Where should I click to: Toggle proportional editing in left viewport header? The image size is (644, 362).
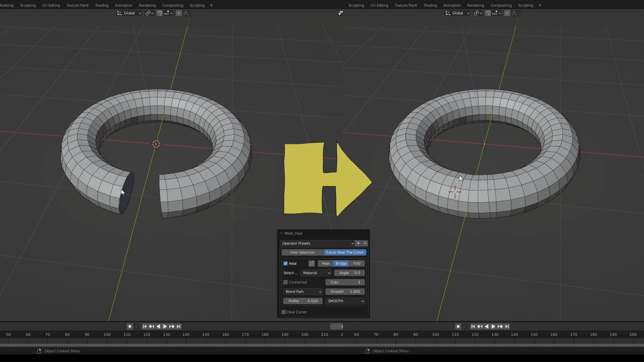178,13
